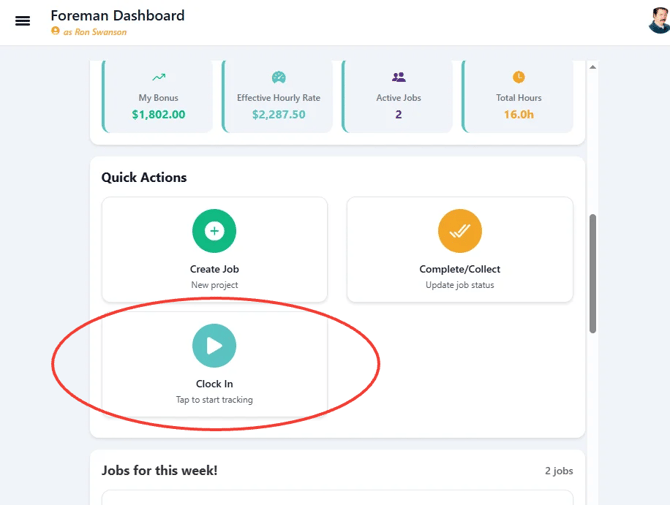Click the Effective Hourly Rate label
The image size is (670, 505).
pyautogui.click(x=279, y=98)
